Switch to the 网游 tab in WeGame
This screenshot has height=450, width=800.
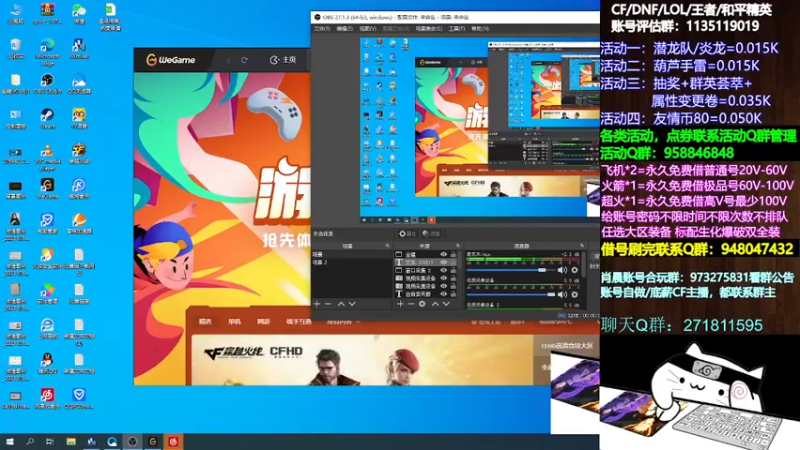point(263,321)
